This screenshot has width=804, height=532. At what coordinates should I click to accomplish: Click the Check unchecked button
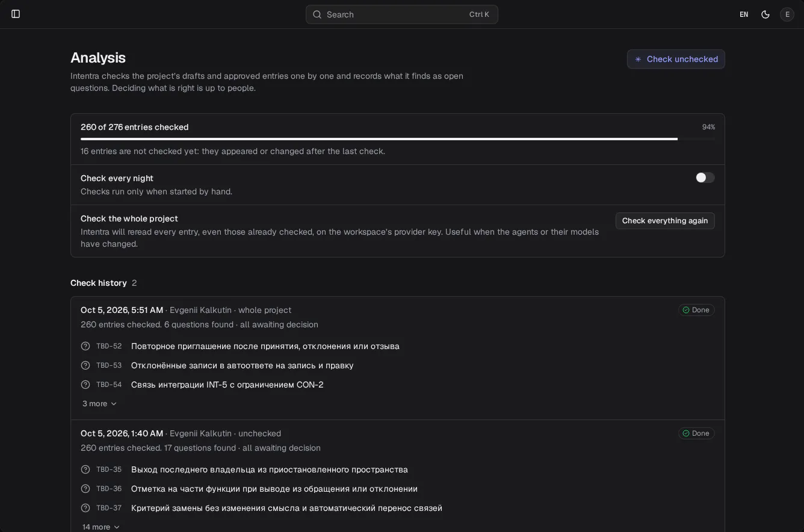[676, 59]
